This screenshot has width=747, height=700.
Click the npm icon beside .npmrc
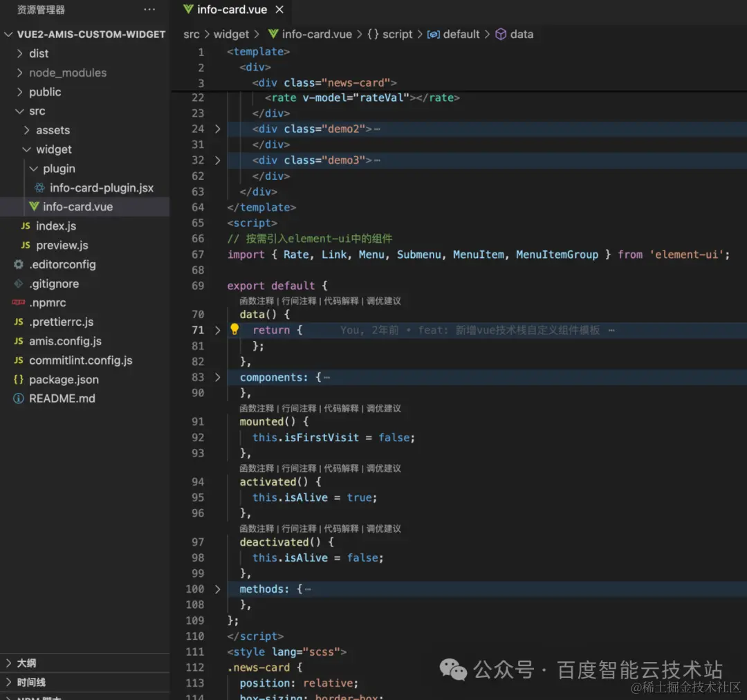pyautogui.click(x=19, y=302)
